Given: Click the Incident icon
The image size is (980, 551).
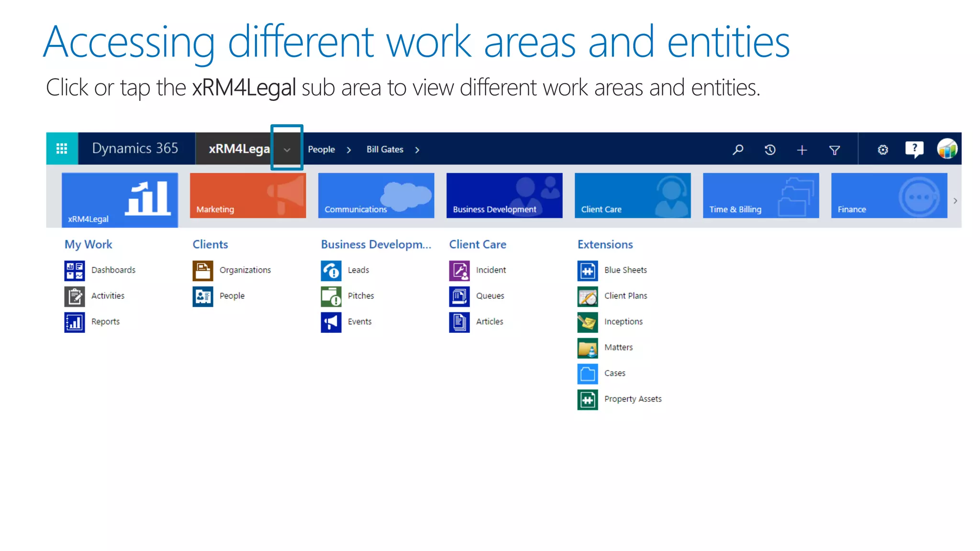Looking at the screenshot, I should 459,270.
